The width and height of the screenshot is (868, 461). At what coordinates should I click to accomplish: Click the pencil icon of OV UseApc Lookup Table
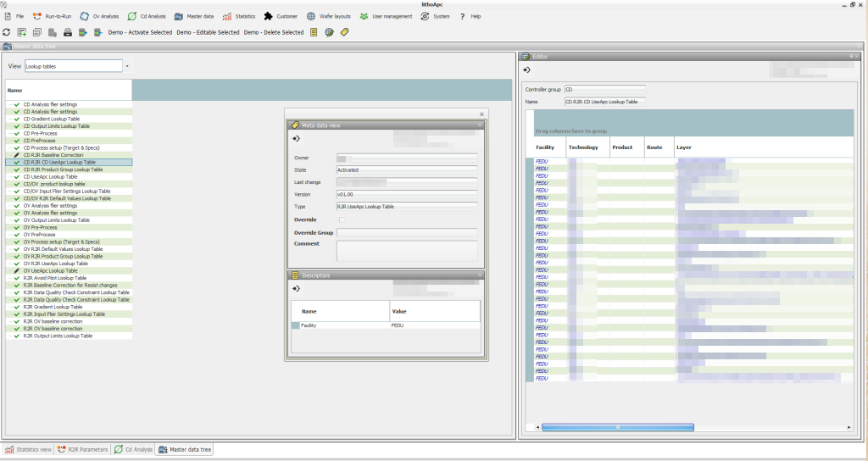click(17, 270)
